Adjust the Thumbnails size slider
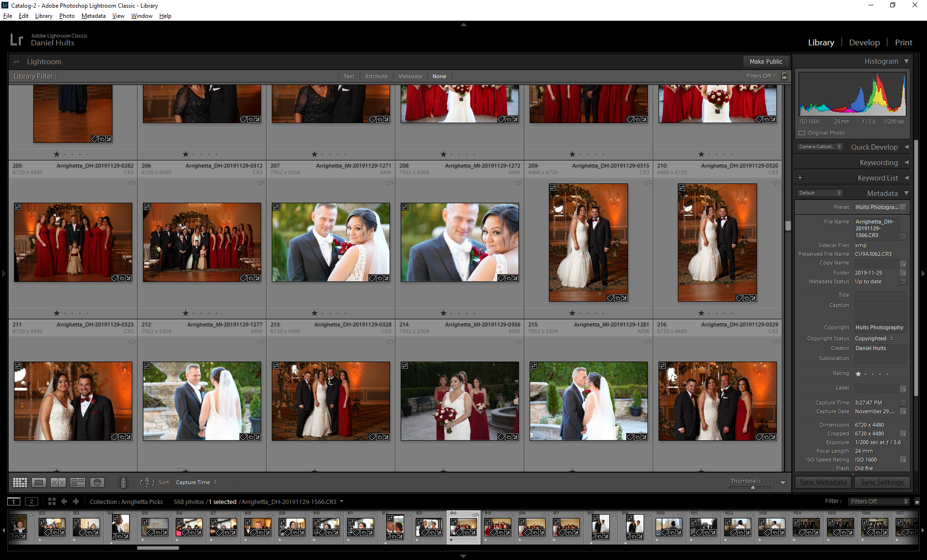The width and height of the screenshot is (927, 560). coord(752,488)
